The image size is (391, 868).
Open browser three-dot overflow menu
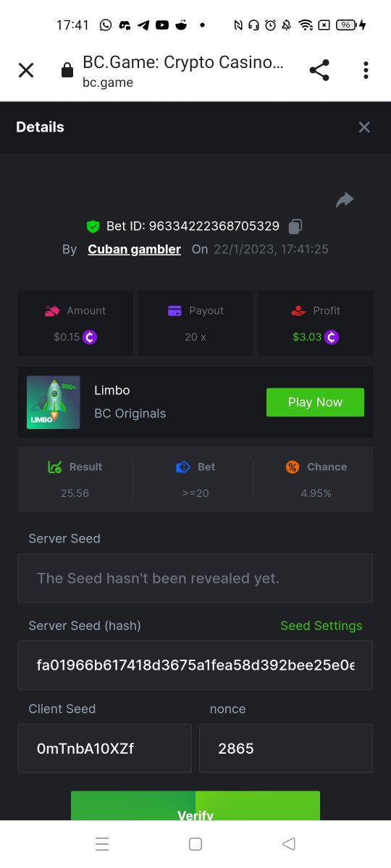click(366, 70)
